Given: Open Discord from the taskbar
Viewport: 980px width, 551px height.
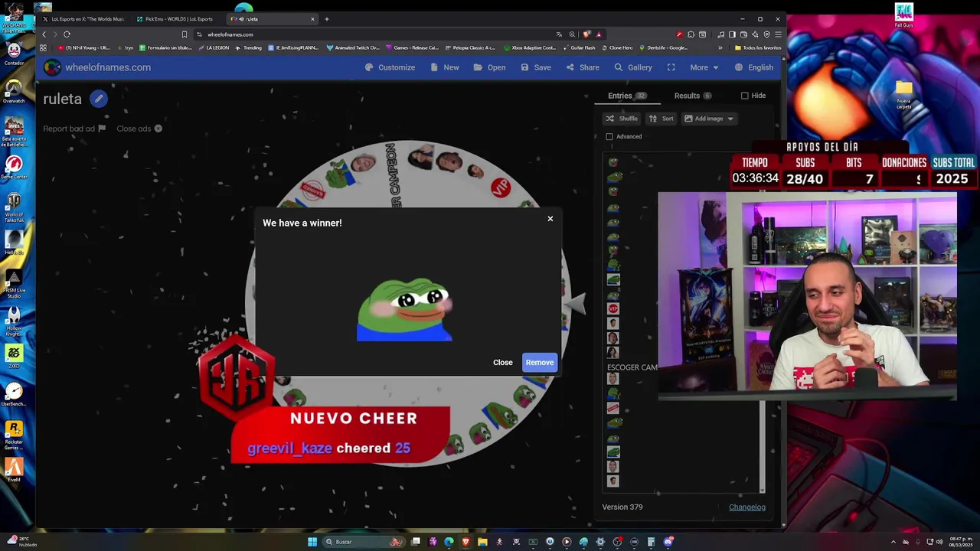Looking at the screenshot, I should click(x=668, y=542).
